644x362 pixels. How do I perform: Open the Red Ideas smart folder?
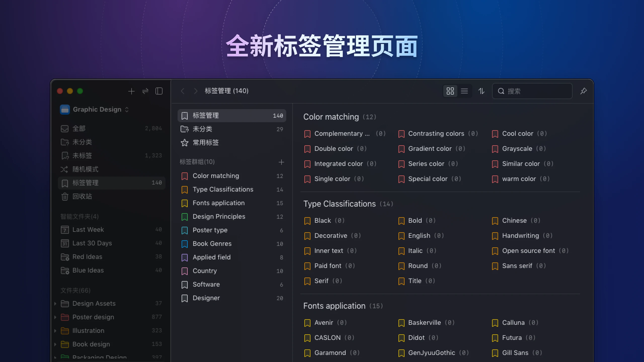coord(111,257)
